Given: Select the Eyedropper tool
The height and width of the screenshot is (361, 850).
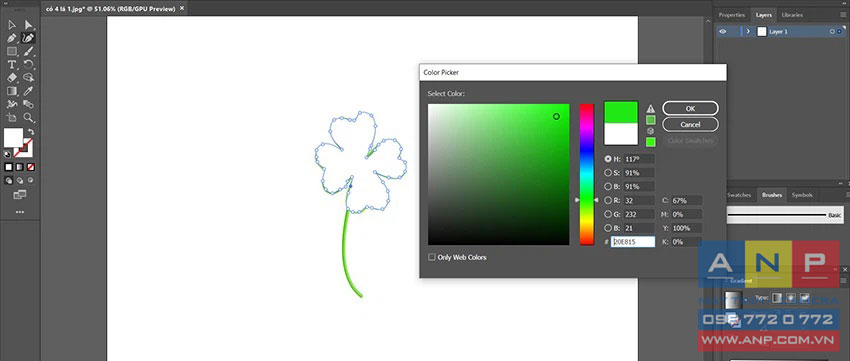Looking at the screenshot, I should coord(29,91).
